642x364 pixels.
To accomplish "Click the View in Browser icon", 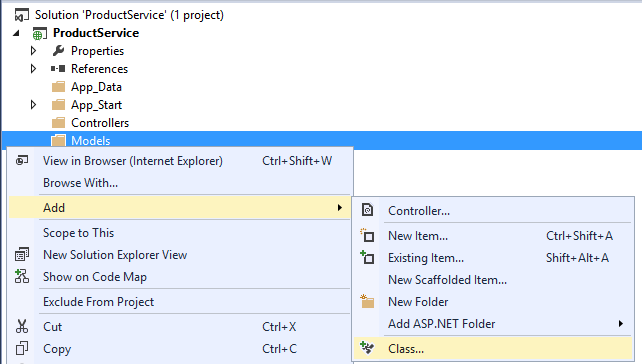I will click(22, 161).
